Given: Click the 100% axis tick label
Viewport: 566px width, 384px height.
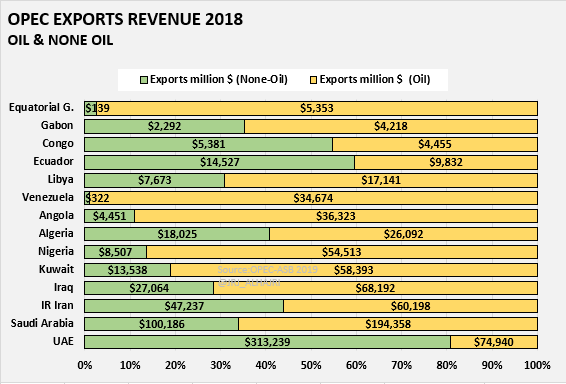Looking at the screenshot, I should coord(537,365).
